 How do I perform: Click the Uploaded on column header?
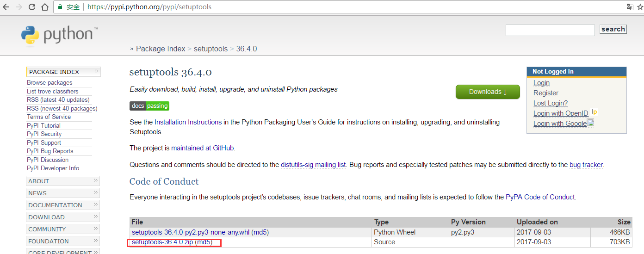[x=537, y=222]
